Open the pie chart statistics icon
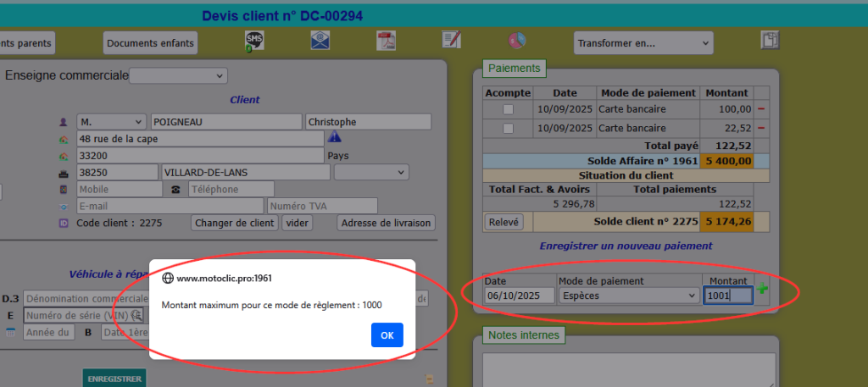 (517, 41)
